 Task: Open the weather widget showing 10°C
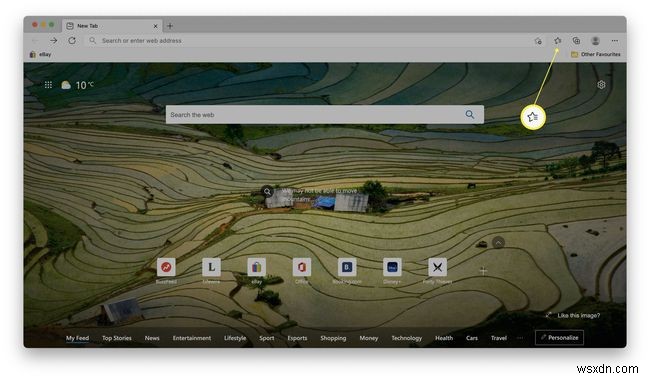tap(77, 85)
